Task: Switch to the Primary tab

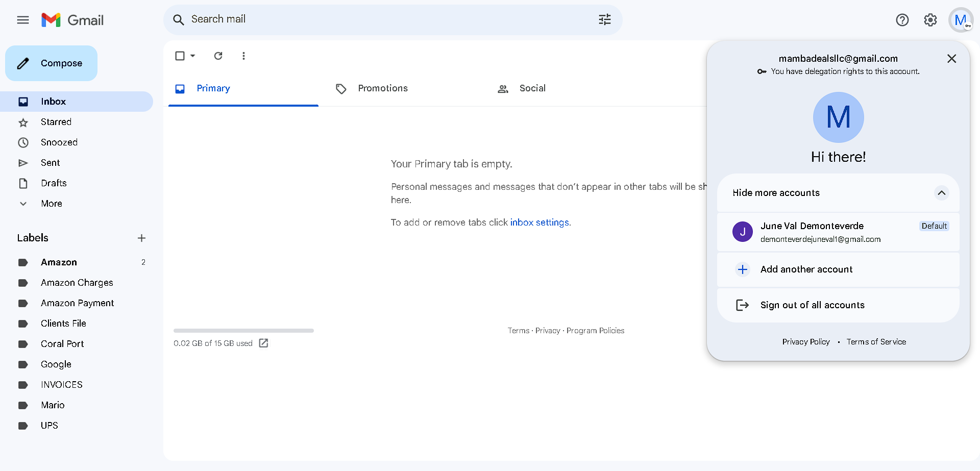Action: 243,88
